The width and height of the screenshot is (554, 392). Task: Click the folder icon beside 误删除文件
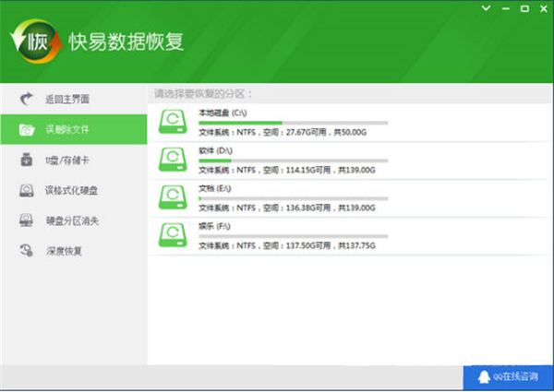point(28,130)
